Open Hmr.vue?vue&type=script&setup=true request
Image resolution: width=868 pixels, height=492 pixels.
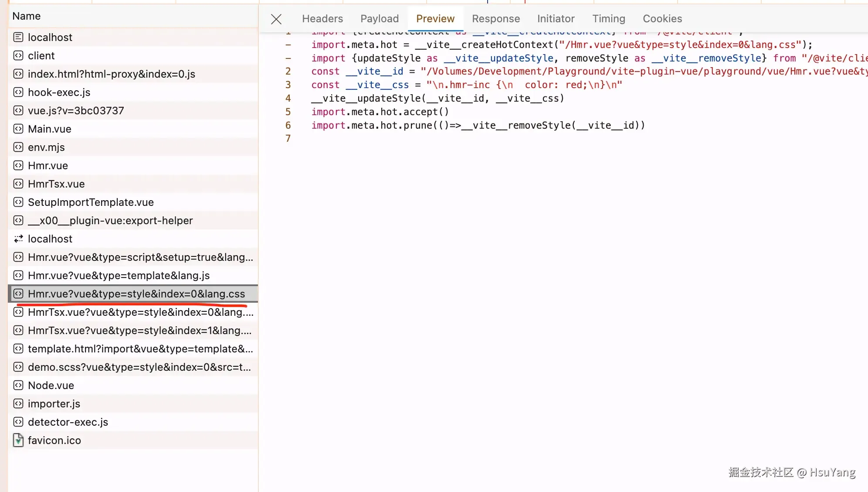click(x=133, y=257)
